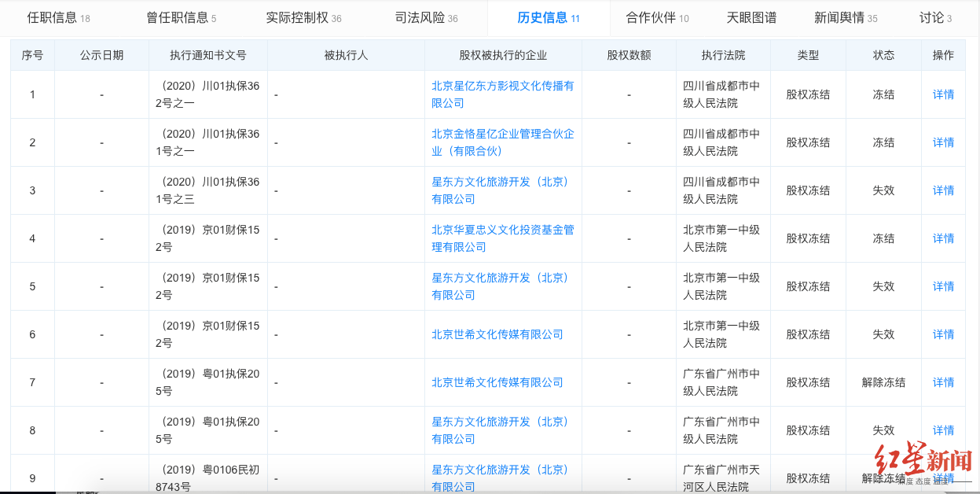Viewport: 980px width, 494px height.
Task: Open 详情 for row 5
Action: point(943,286)
